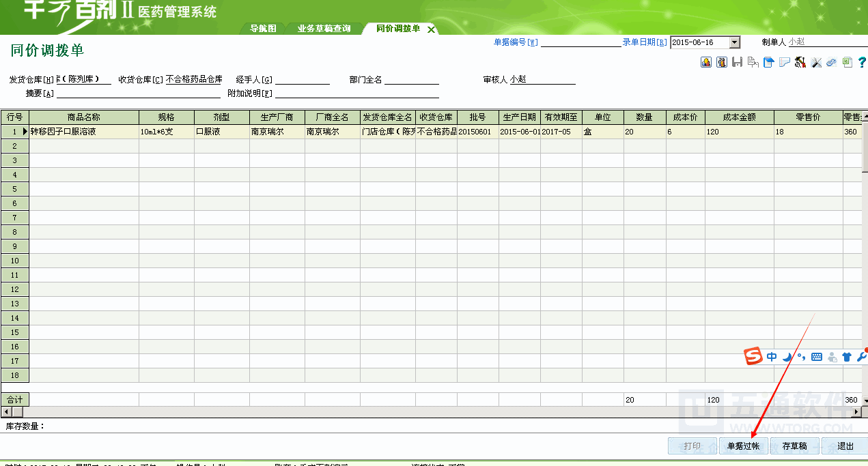Click the vertical scrollbar up arrow
Viewport: 868px width, 466px height.
(x=865, y=117)
